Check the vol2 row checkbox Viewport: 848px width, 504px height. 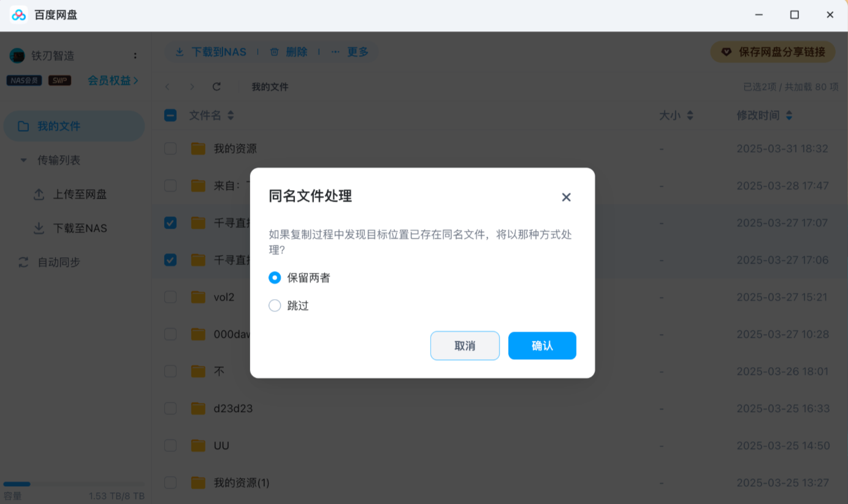click(170, 297)
